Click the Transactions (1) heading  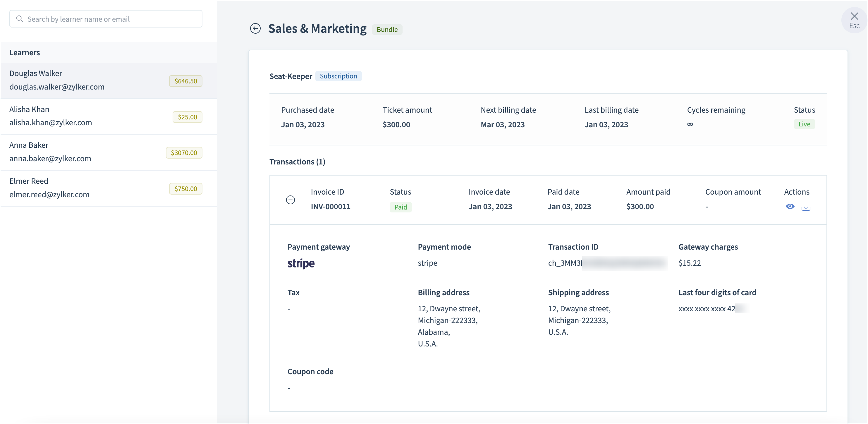point(297,162)
